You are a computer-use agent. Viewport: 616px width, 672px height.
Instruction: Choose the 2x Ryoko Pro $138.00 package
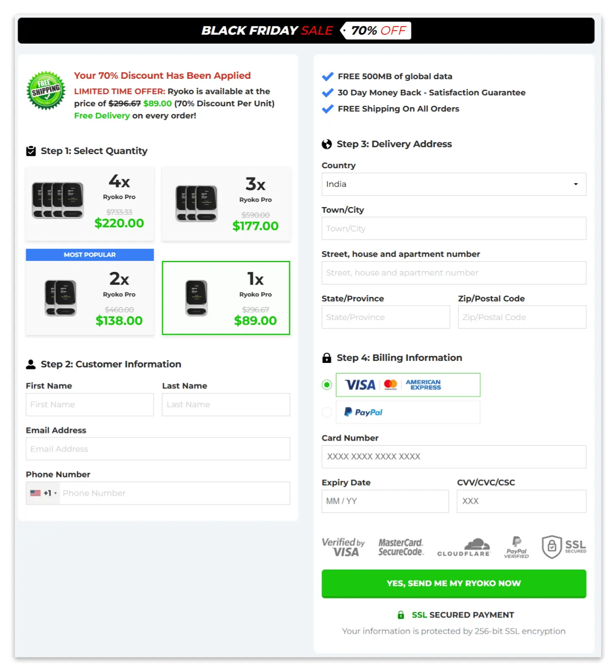click(x=90, y=298)
